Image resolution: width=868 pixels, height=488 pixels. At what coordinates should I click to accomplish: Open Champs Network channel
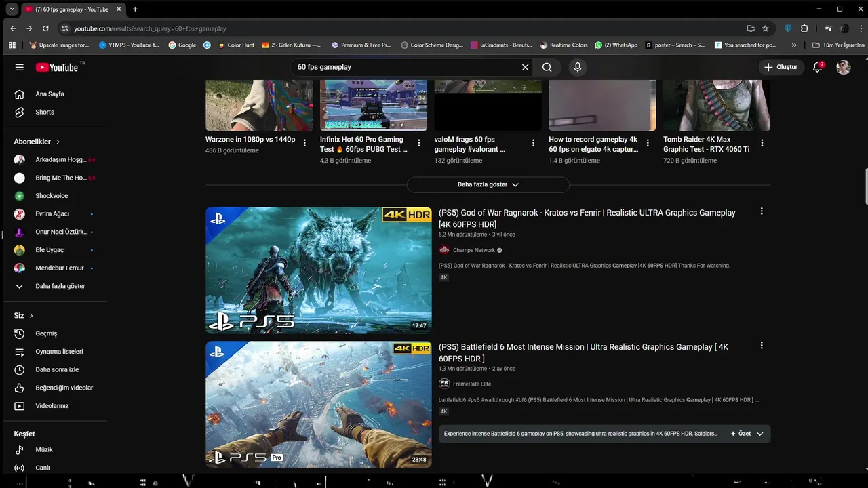pos(474,250)
